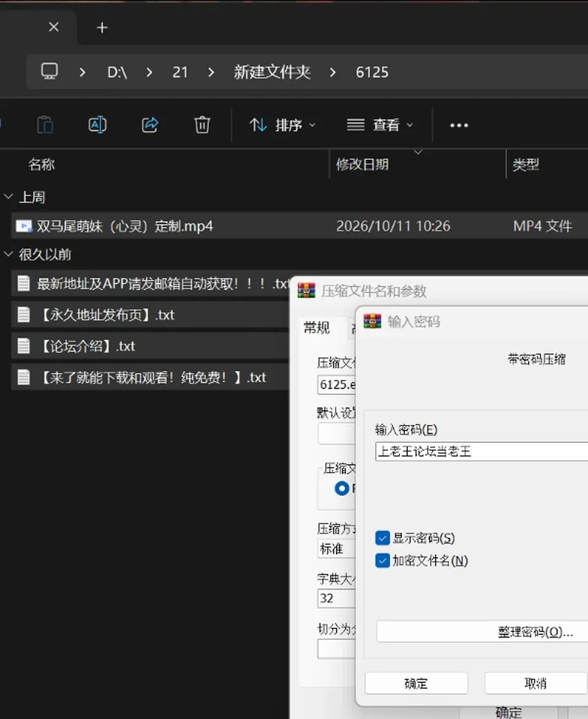The image size is (588, 719).
Task: Open the three-dot more options menu
Action: [459, 125]
